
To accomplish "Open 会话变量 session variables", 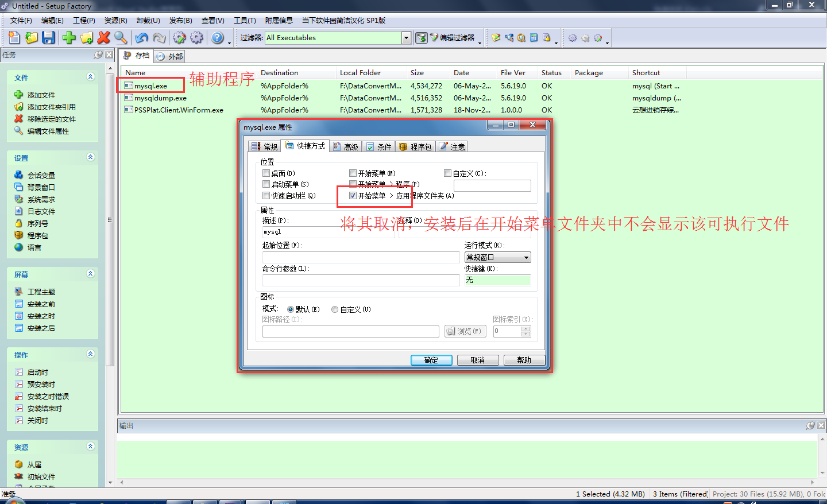I will pos(35,175).
